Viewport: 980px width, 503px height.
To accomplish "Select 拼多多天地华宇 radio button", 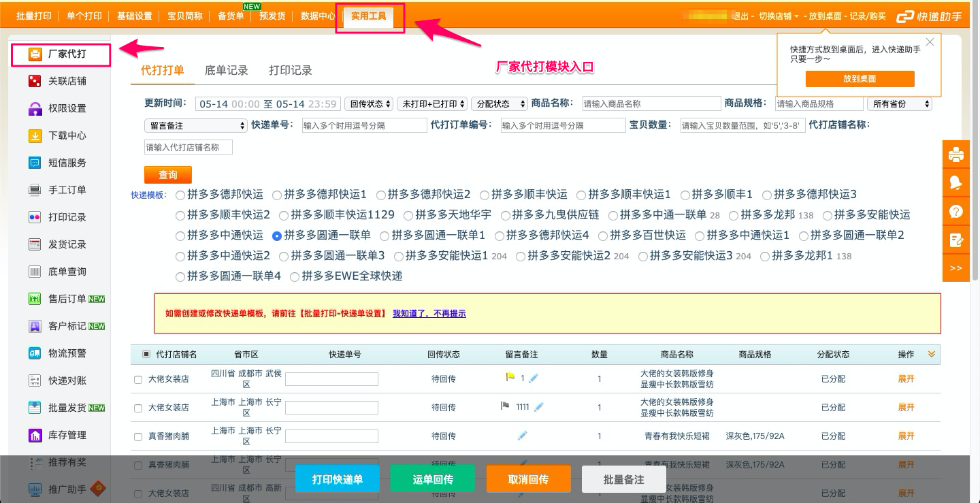I will click(x=408, y=215).
